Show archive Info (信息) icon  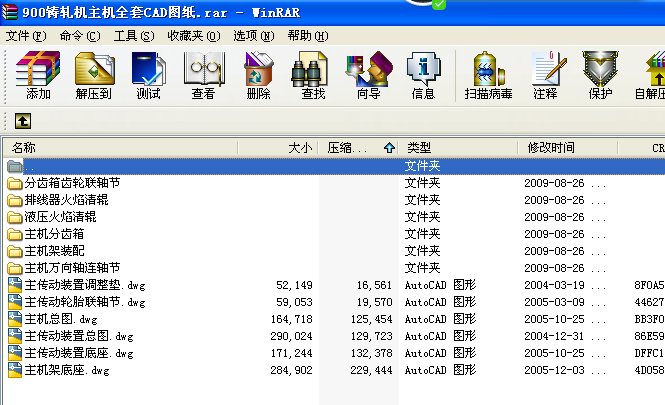coord(423,69)
